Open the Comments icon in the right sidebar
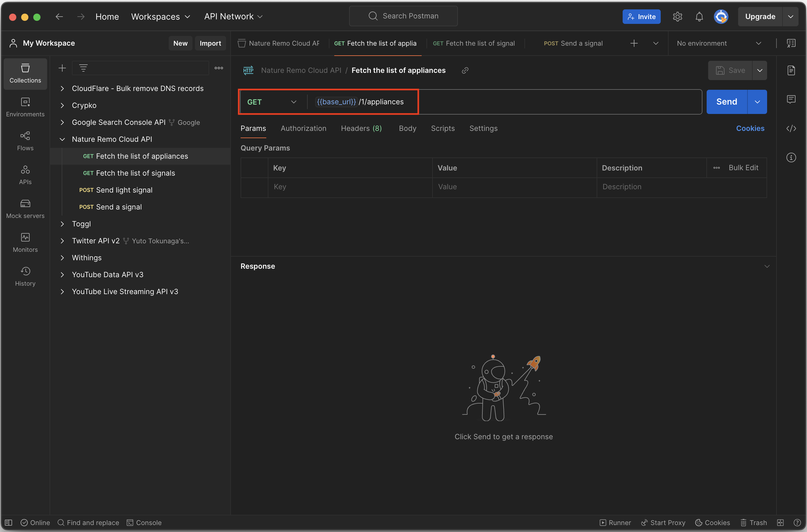Screen dimensions: 807x532 (791, 99)
